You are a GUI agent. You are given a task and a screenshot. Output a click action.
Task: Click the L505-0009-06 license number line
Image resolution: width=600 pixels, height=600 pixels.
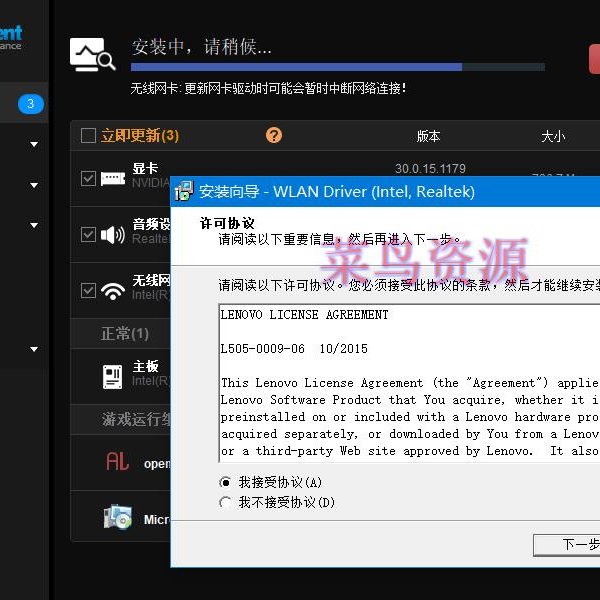293,349
